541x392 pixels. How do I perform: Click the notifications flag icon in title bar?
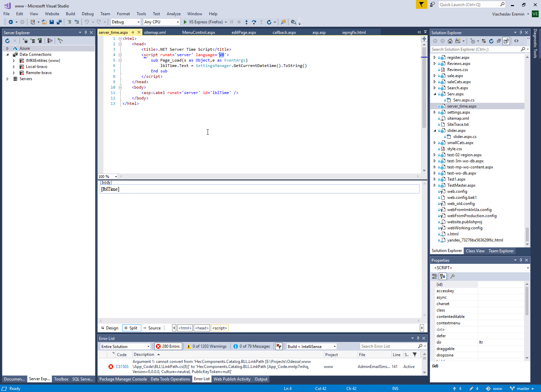421,4
